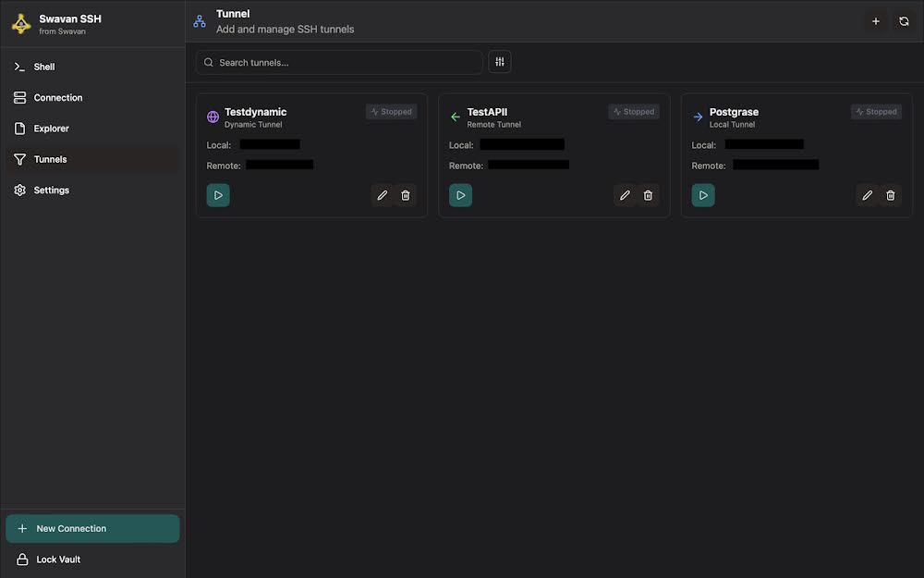
Task: Click the Stopped status badge on Postgrase
Action: coord(876,112)
